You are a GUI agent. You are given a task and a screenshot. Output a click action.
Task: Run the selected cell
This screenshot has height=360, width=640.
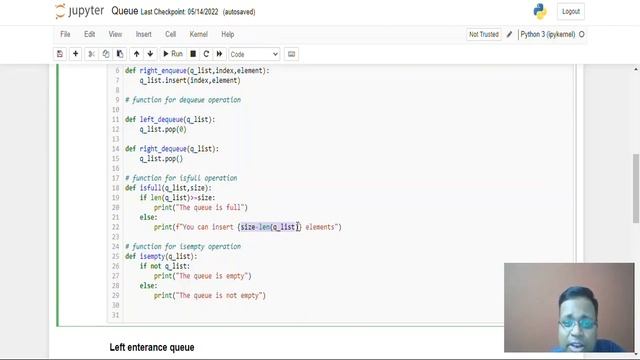pos(173,54)
